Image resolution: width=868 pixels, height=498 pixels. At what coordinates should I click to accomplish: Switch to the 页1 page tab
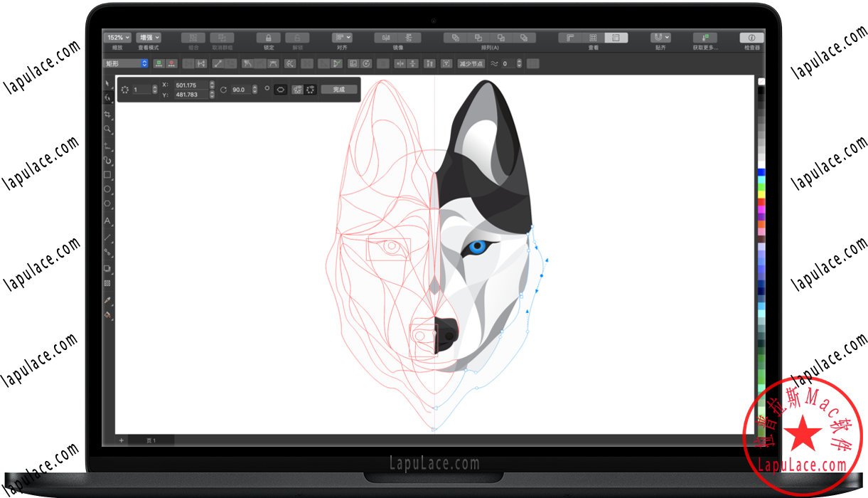tap(150, 440)
